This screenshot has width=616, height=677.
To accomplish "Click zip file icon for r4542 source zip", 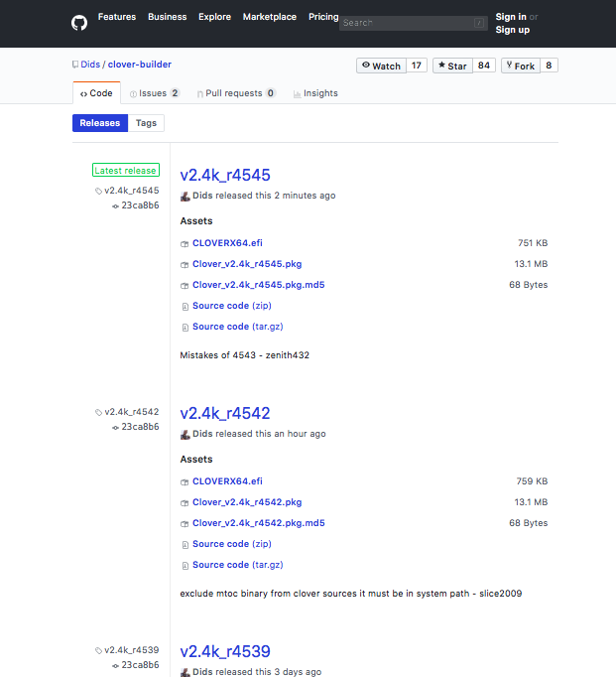I will (185, 545).
